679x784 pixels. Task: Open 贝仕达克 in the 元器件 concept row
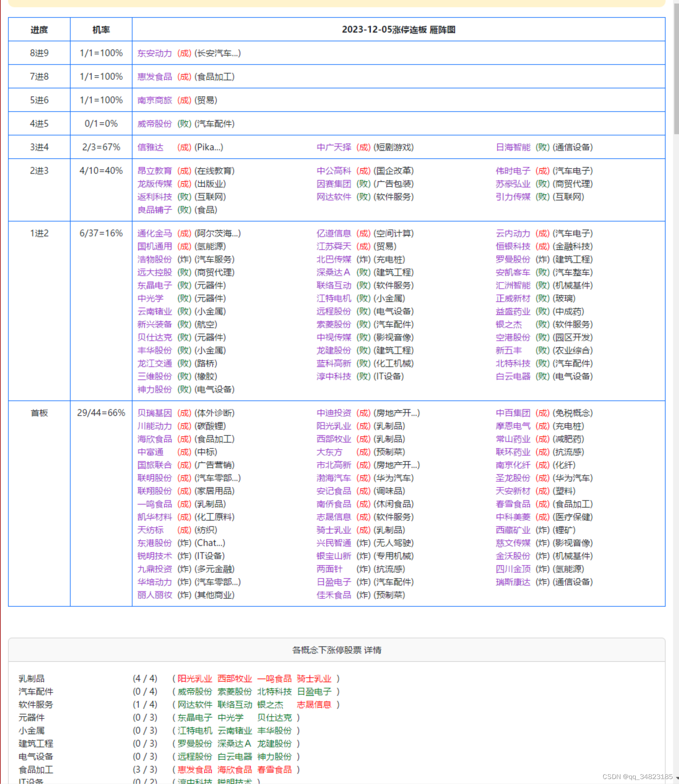click(274, 718)
